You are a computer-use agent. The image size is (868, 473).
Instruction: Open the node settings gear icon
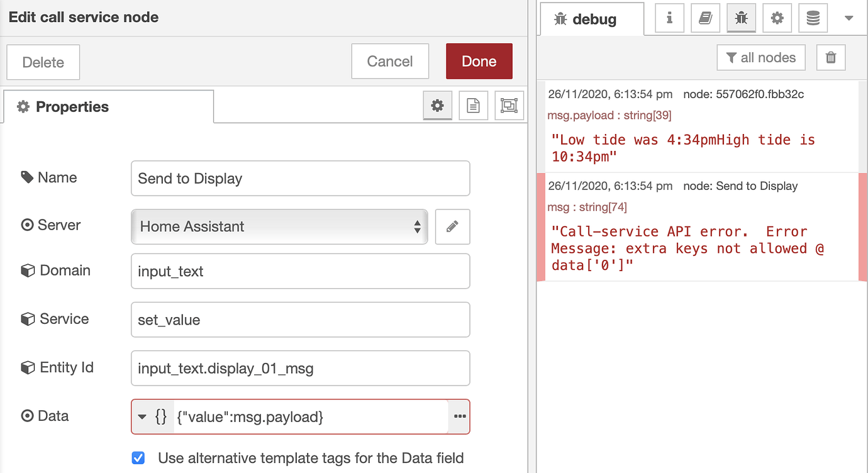pos(437,106)
